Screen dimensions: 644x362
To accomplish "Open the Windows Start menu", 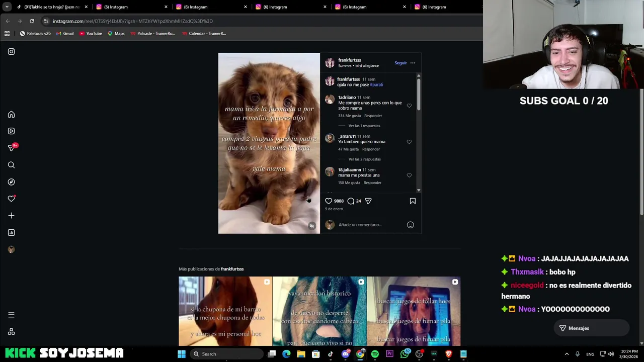I will (x=182, y=354).
